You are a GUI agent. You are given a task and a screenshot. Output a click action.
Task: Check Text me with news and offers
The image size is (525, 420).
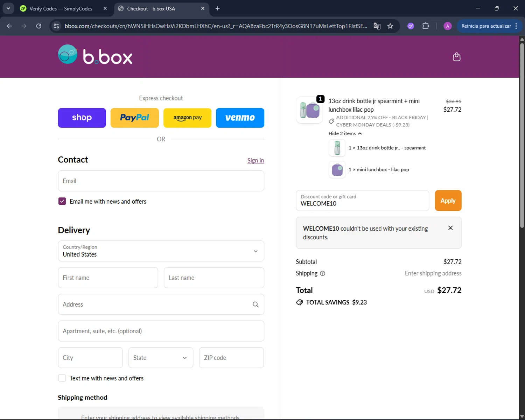point(62,378)
